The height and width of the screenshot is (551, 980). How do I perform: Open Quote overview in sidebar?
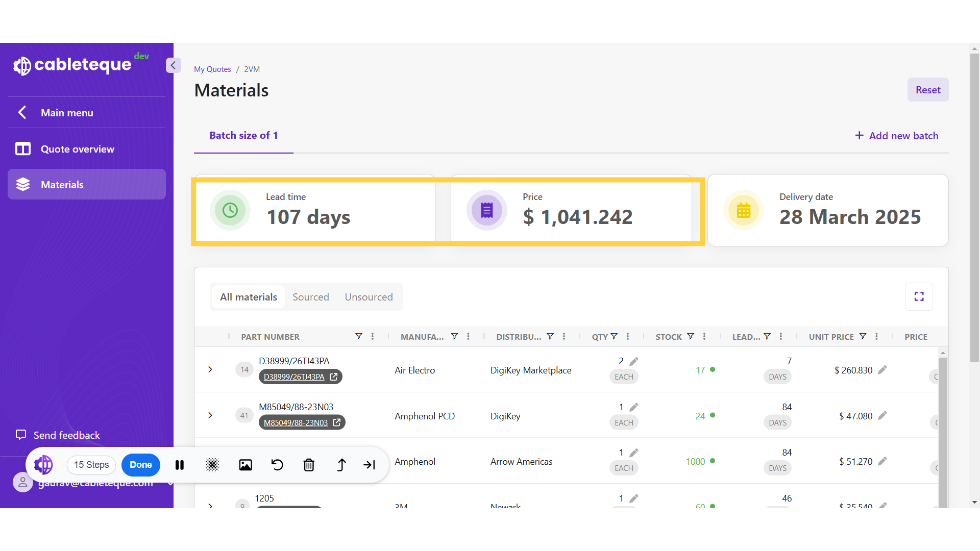(x=78, y=149)
